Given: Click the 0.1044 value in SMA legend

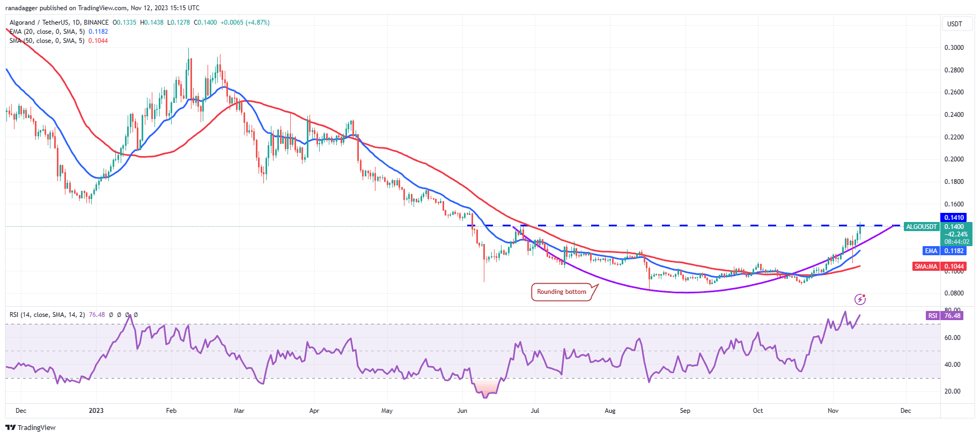Looking at the screenshot, I should (x=98, y=41).
